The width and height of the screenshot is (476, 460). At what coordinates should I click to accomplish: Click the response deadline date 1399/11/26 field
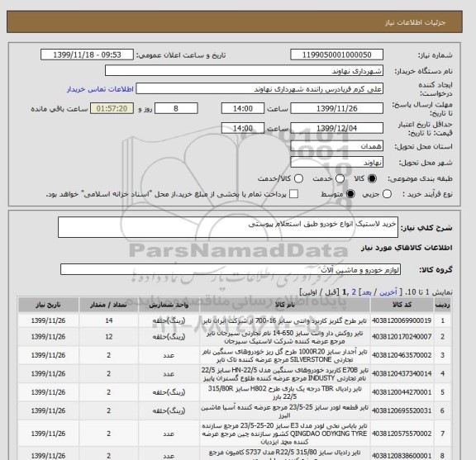tap(336, 108)
